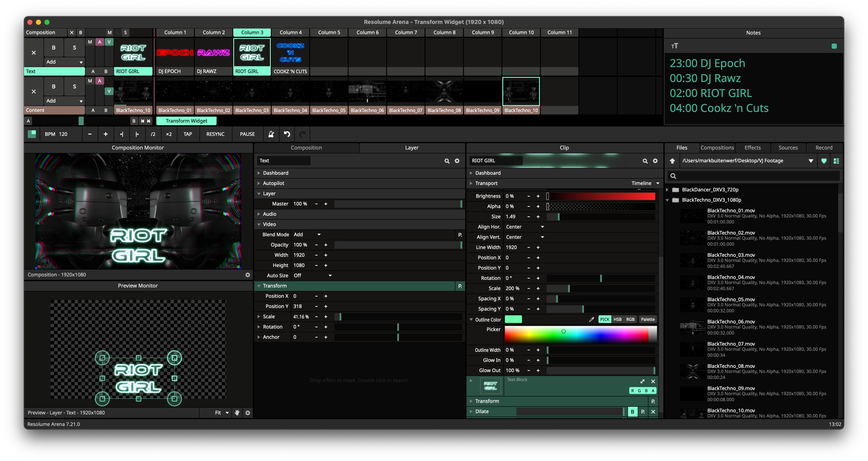
Task: Expand the Text Block editor window
Action: [643, 382]
